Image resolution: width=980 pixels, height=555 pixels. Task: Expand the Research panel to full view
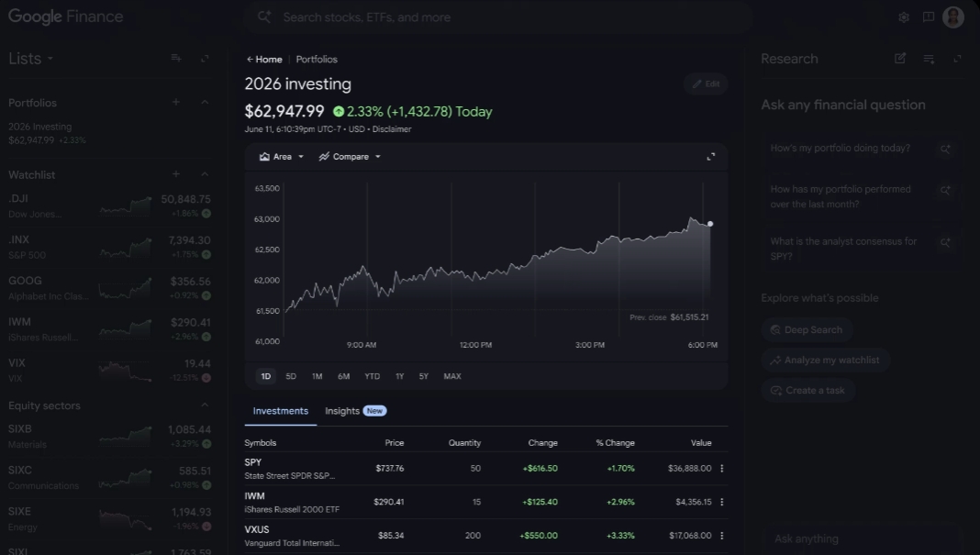tap(957, 59)
